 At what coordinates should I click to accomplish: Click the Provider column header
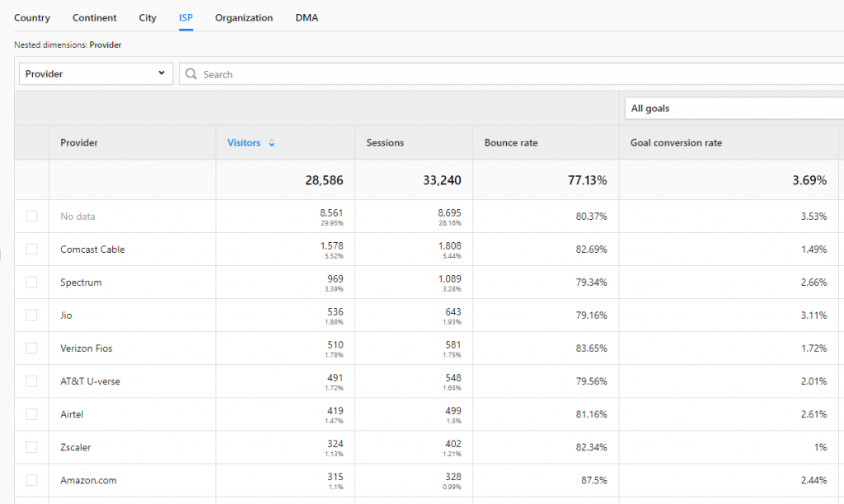79,143
